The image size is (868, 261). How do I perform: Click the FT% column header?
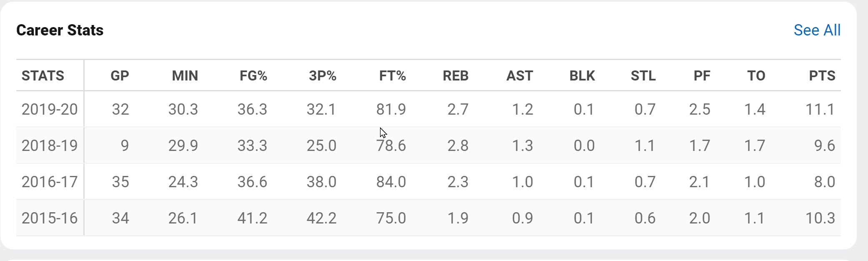393,75
